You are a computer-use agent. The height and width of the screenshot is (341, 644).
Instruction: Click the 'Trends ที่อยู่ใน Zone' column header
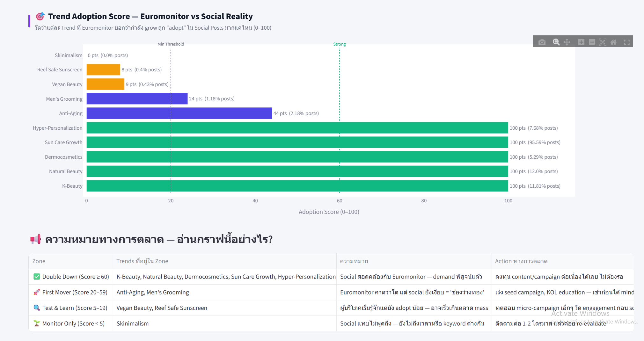point(142,261)
